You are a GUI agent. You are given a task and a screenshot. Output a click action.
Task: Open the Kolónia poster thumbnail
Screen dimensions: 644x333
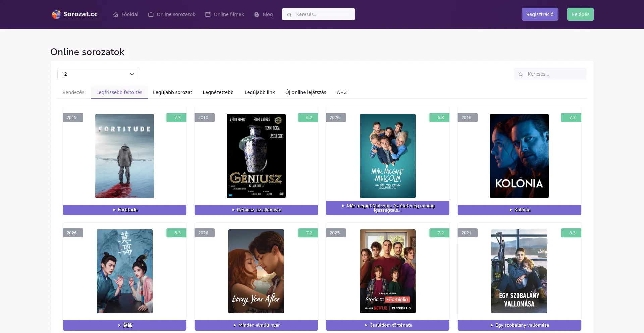pyautogui.click(x=519, y=156)
